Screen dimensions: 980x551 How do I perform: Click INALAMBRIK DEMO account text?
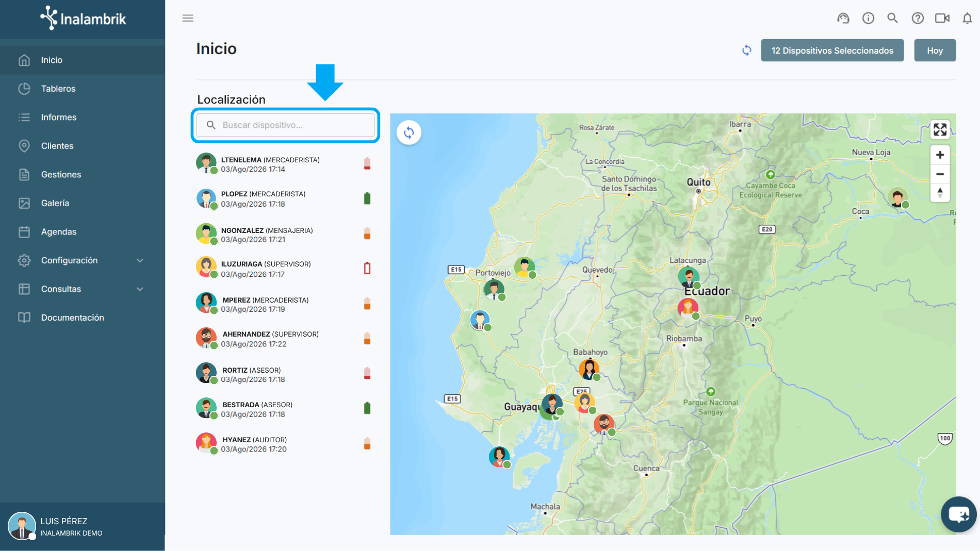tap(71, 533)
